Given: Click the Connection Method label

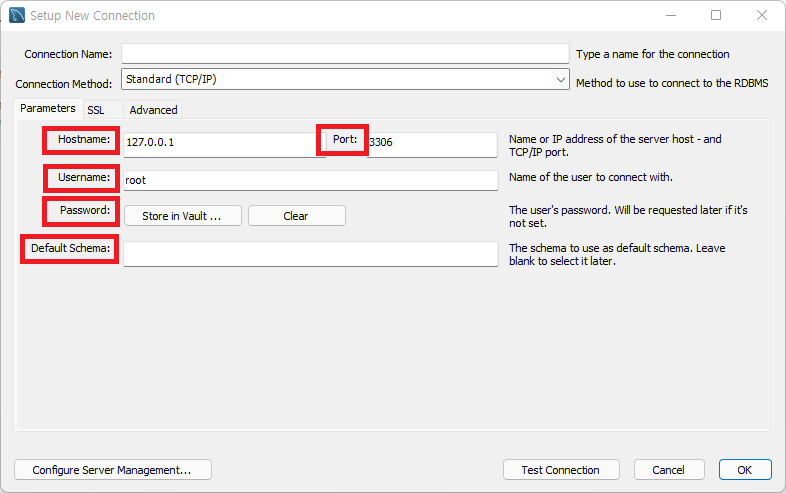Looking at the screenshot, I should coord(64,84).
